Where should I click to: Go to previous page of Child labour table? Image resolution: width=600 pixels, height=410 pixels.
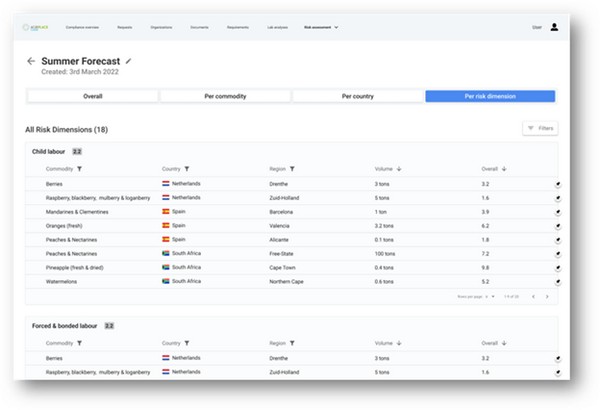tap(533, 297)
